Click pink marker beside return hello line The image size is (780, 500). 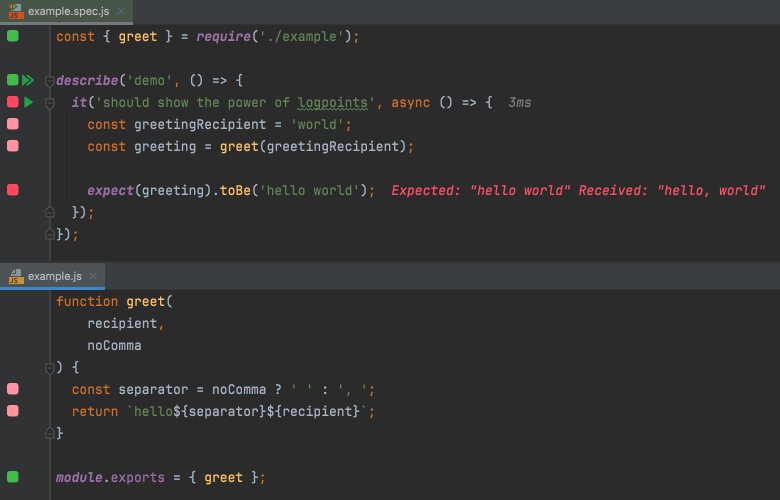click(13, 411)
